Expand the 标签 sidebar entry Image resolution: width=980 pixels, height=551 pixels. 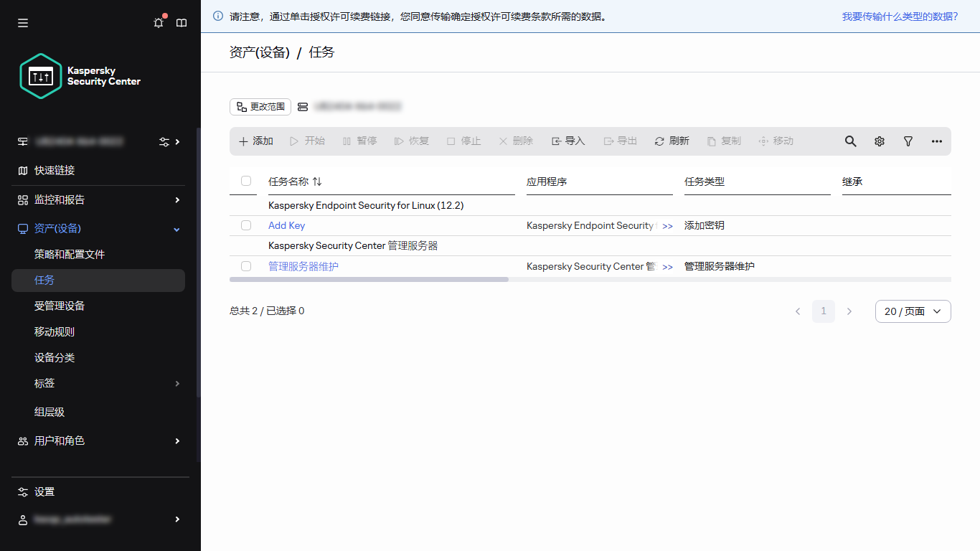[176, 383]
